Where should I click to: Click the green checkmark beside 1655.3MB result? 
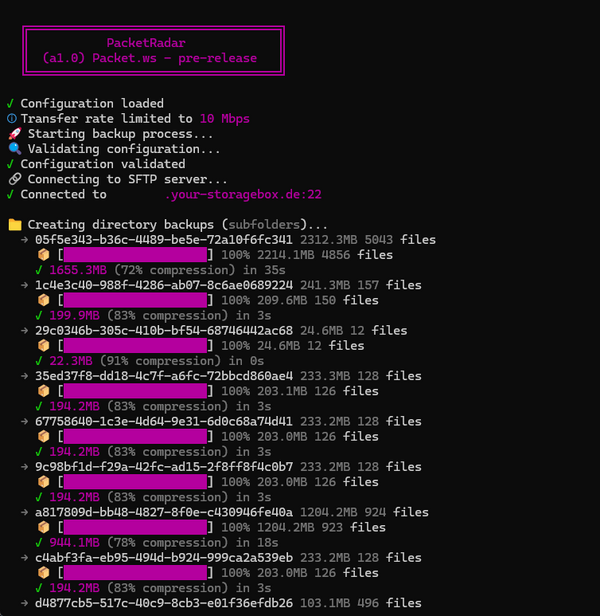click(x=39, y=270)
